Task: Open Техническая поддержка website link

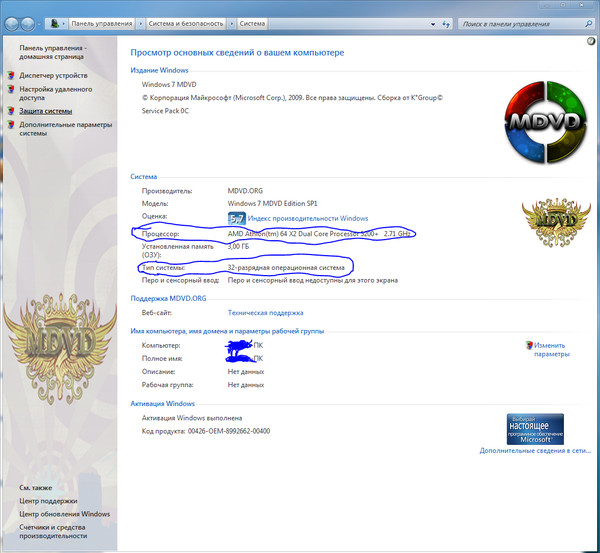Action: point(265,313)
